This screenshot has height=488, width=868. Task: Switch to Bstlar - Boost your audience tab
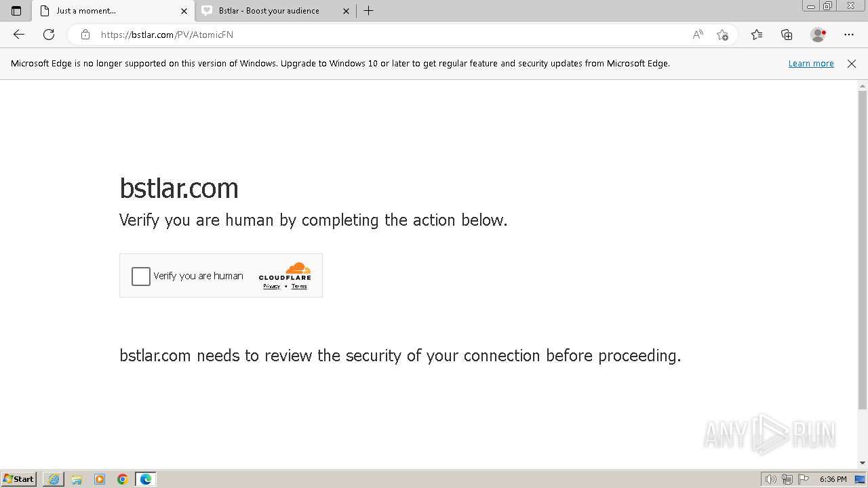[x=275, y=11]
